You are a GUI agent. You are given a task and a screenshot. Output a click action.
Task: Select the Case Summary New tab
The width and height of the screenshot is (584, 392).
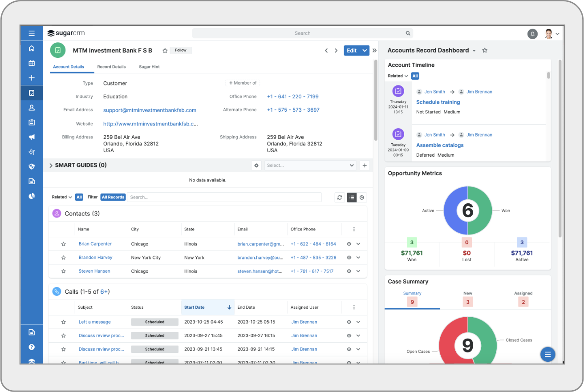click(468, 299)
